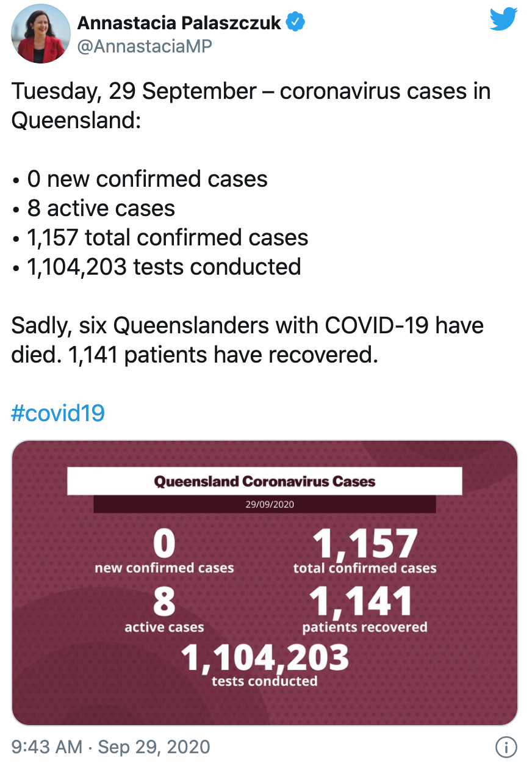Click the large 8 active cases figure in infographic

164,601
